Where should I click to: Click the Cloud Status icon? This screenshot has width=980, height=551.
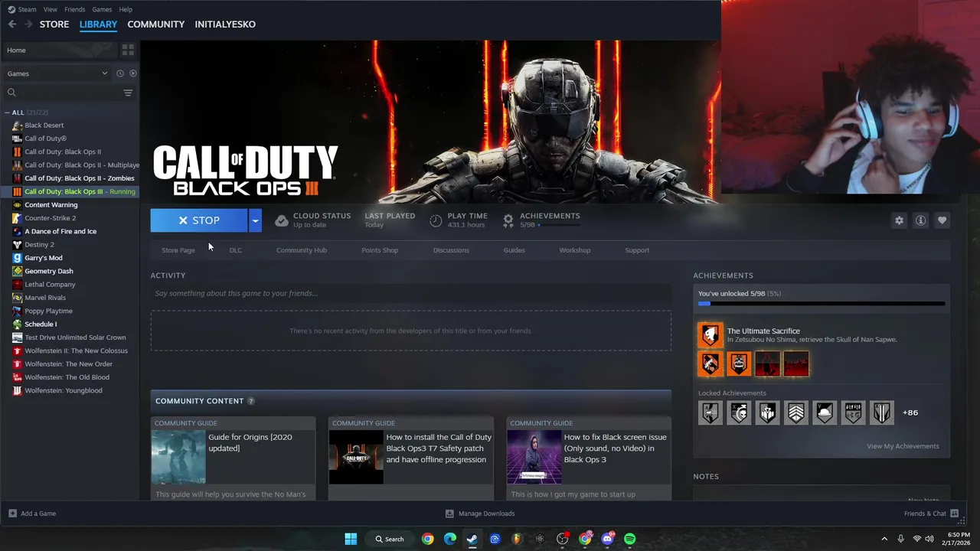click(282, 220)
